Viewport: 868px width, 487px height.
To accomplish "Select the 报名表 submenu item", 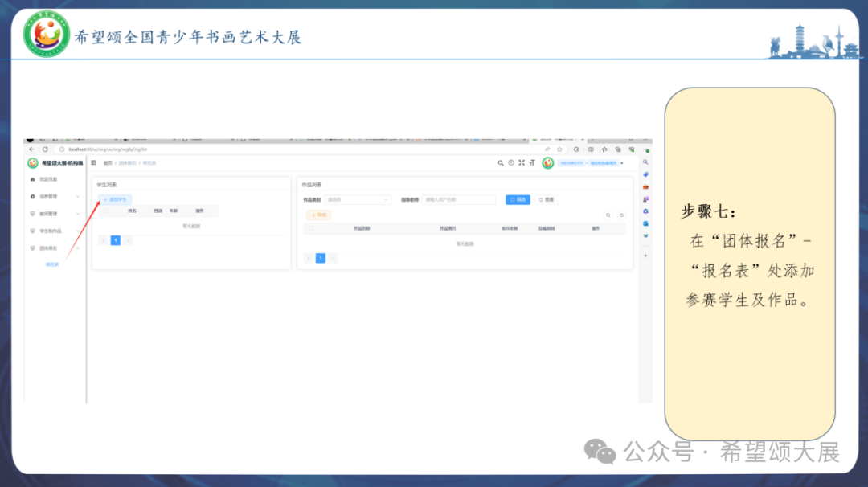I will pos(52,264).
